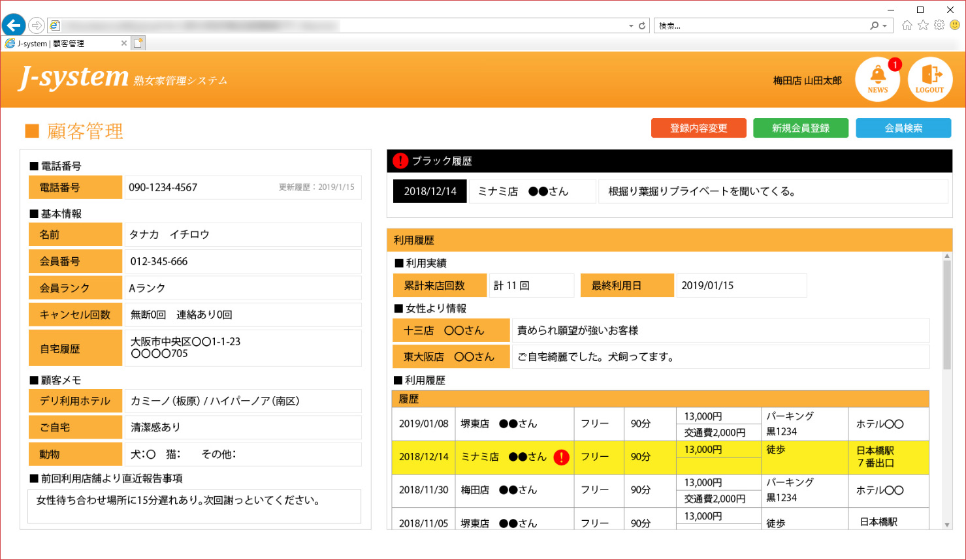
Task: Click browser back arrow button
Action: point(14,25)
